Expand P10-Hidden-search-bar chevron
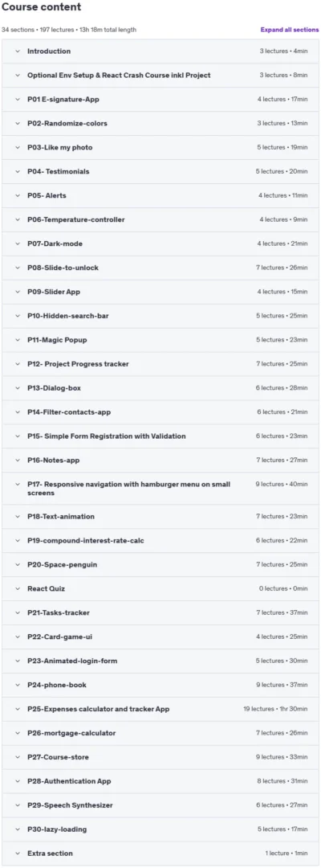Screen dimensions: 321x868 coord(18,316)
